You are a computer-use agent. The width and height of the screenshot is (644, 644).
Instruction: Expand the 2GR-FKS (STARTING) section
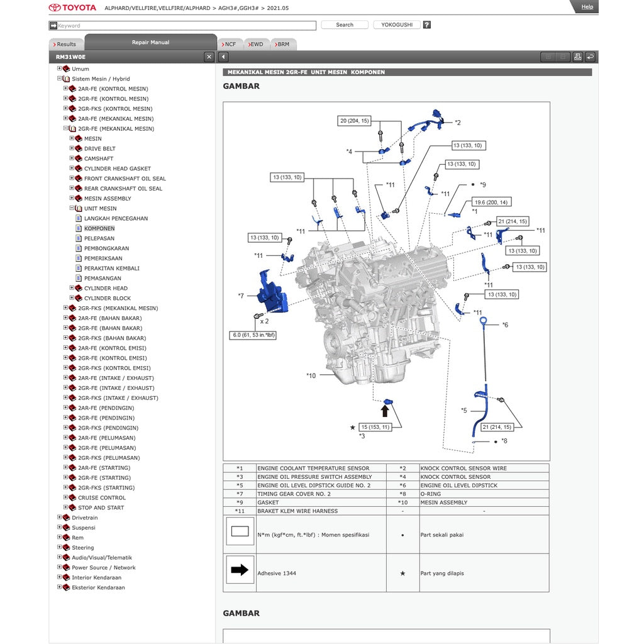click(x=65, y=487)
